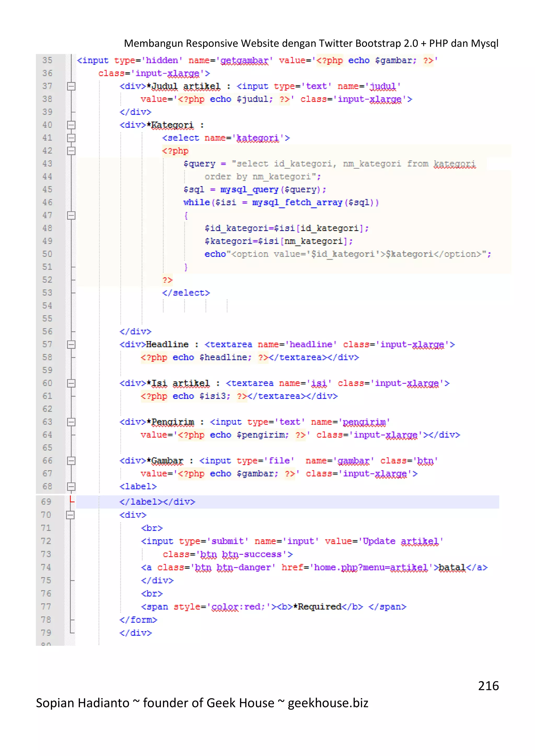The height and width of the screenshot is (756, 535).
Task: Collapse div fold marker at line 70
Action: pyautogui.click(x=70, y=515)
